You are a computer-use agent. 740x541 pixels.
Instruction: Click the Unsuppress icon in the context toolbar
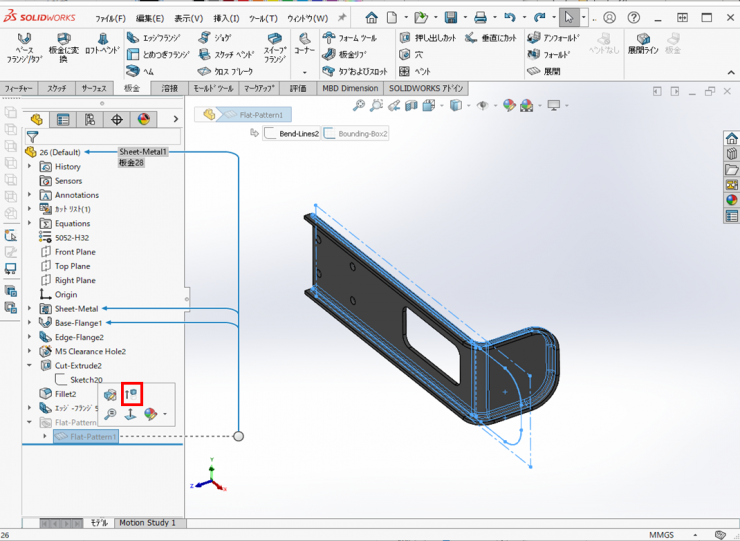[x=131, y=395]
